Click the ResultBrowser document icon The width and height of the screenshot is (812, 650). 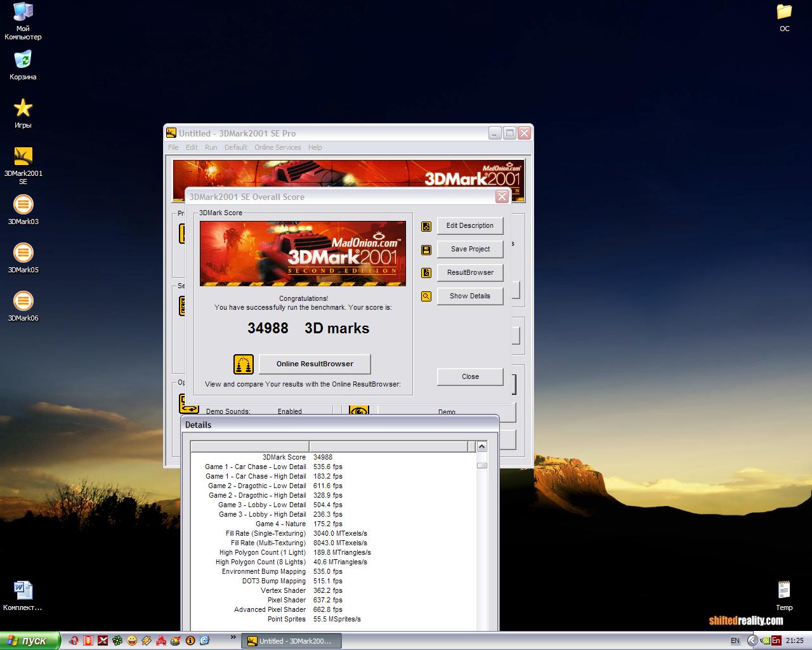coord(426,273)
